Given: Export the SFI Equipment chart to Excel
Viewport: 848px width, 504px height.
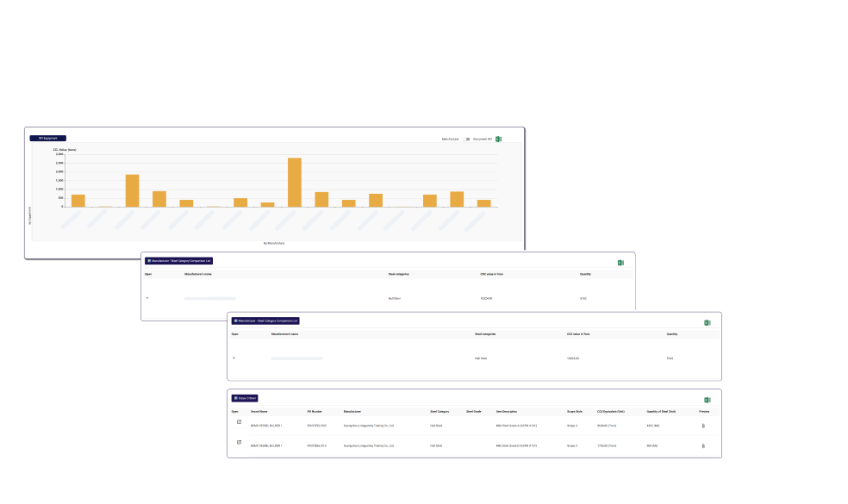Looking at the screenshot, I should tap(499, 139).
